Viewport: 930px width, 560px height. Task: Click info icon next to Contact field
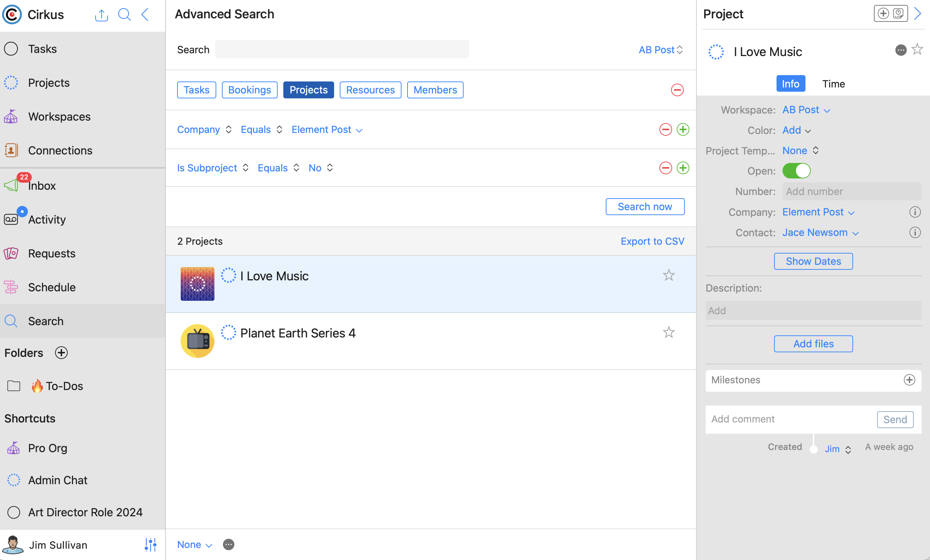coord(915,232)
